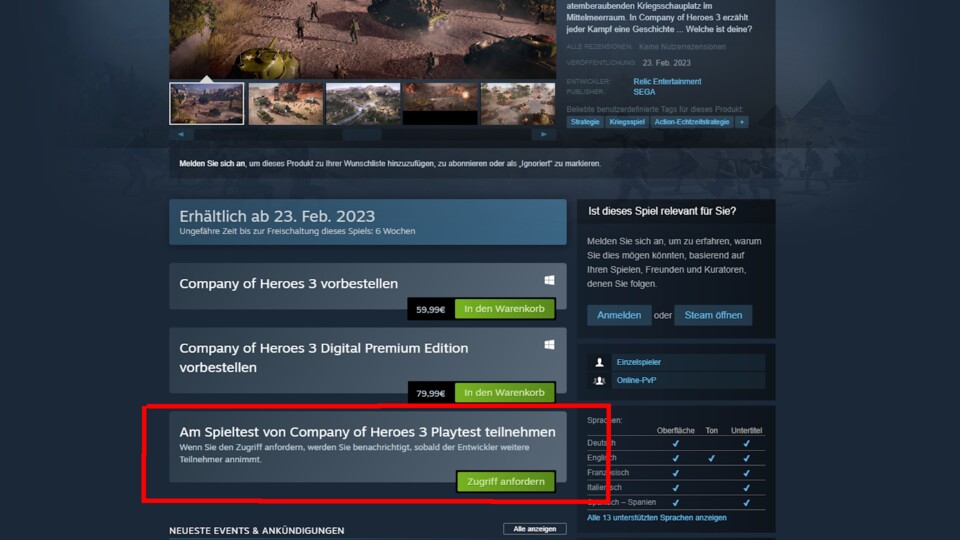Grab the thumbnail strip scroll handle
This screenshot has height=540, width=960.
[x=362, y=134]
